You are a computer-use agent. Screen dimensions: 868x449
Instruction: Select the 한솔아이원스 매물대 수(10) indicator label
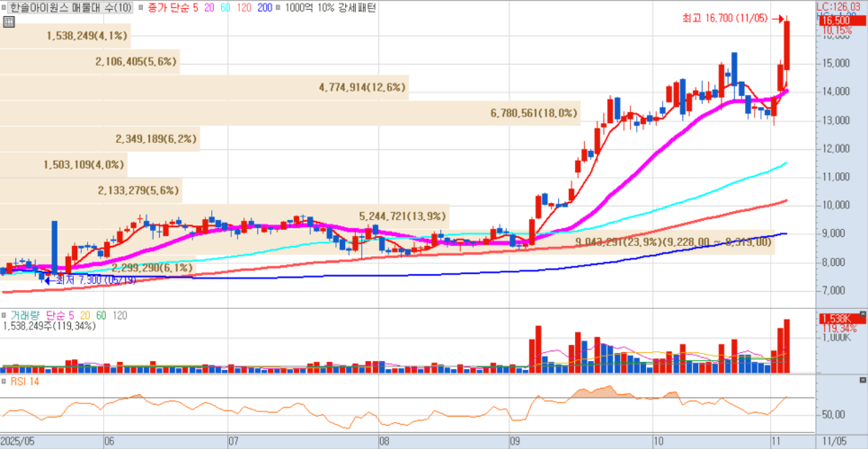[71, 8]
